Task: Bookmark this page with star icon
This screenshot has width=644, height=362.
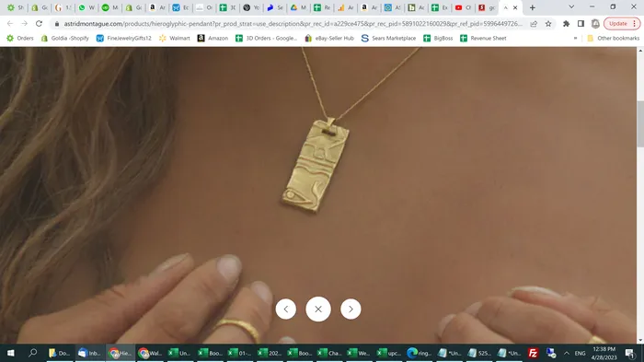Action: click(x=548, y=23)
